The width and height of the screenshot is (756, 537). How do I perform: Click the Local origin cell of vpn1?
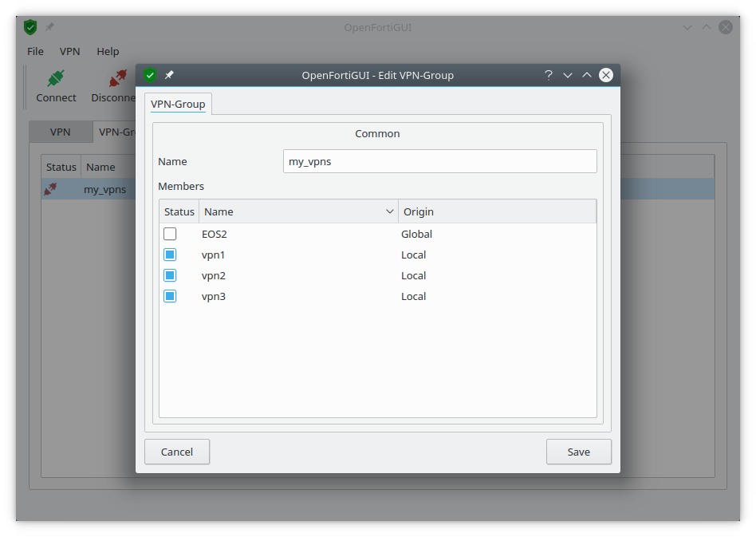coord(414,255)
